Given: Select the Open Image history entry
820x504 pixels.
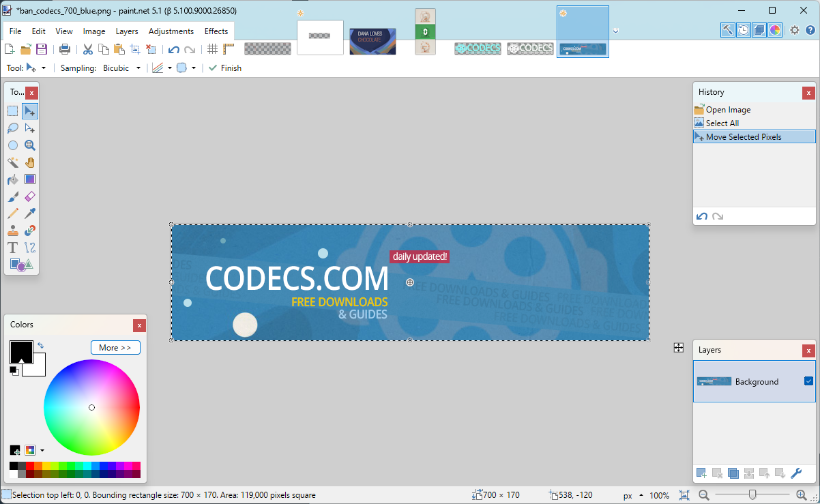Looking at the screenshot, I should click(755, 110).
